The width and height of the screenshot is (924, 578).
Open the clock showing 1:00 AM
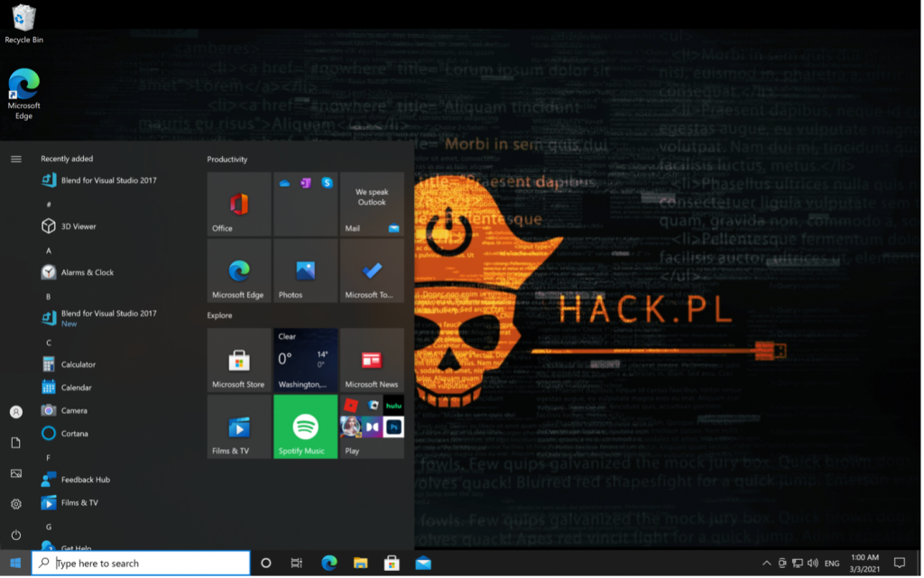(x=865, y=564)
